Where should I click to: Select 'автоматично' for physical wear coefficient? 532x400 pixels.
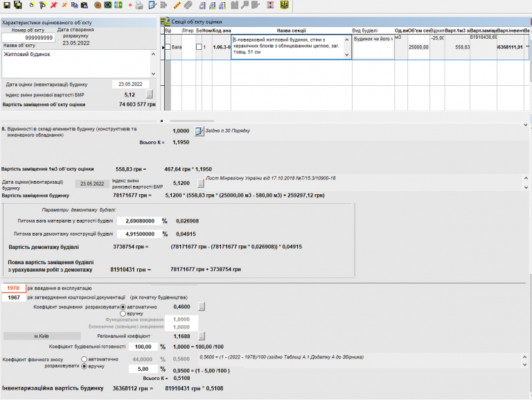pos(84,359)
